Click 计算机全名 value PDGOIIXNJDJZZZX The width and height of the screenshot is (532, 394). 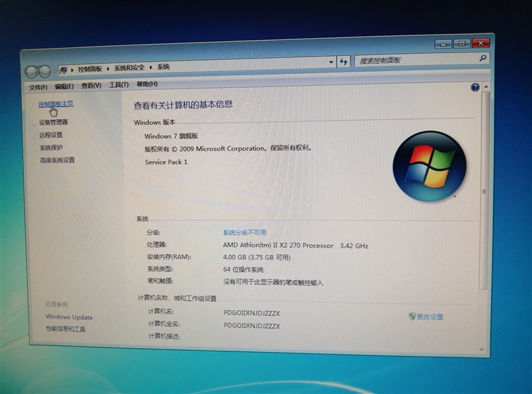pos(252,325)
